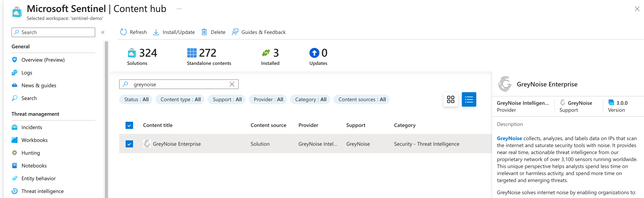Clear the greynoise search text
Image resolution: width=644 pixels, height=198 pixels.
click(x=232, y=84)
